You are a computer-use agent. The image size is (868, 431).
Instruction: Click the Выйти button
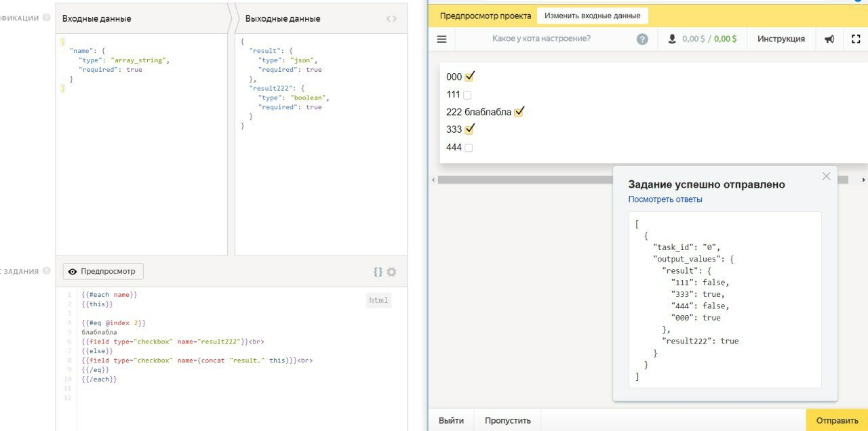451,420
